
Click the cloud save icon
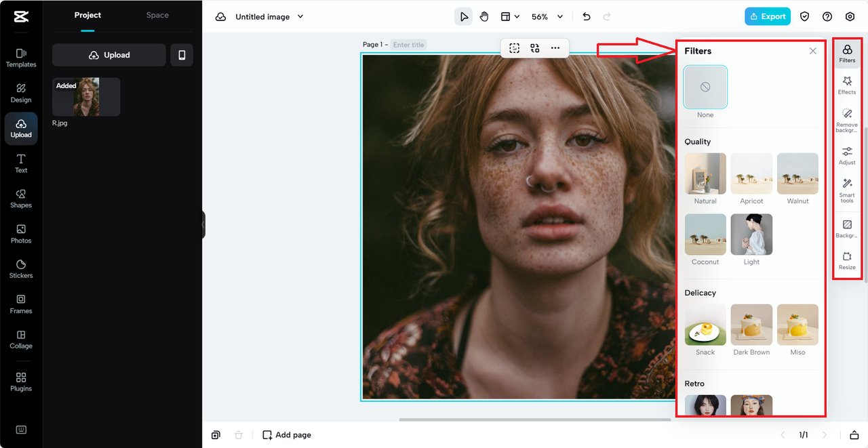(x=220, y=17)
